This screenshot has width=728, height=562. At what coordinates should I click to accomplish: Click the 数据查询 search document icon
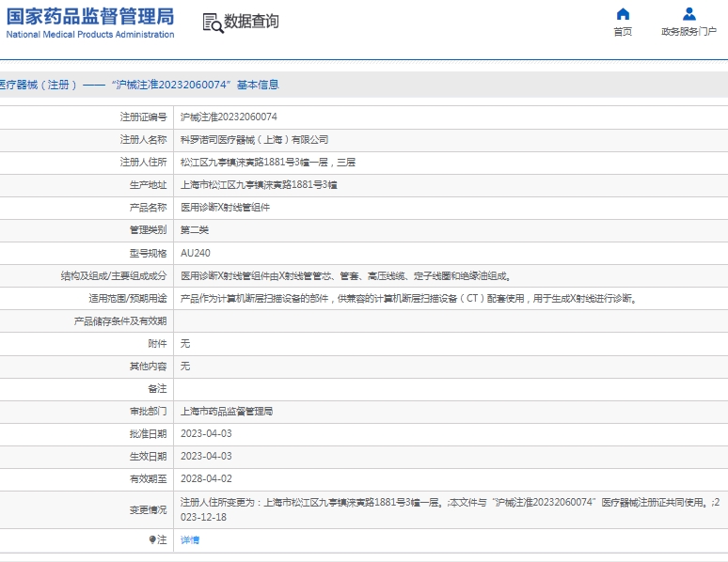point(213,23)
